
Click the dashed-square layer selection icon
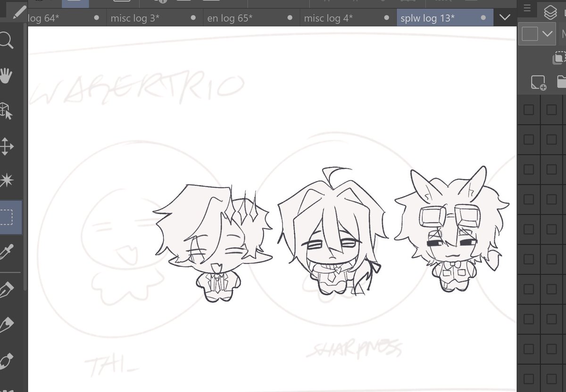(560, 57)
